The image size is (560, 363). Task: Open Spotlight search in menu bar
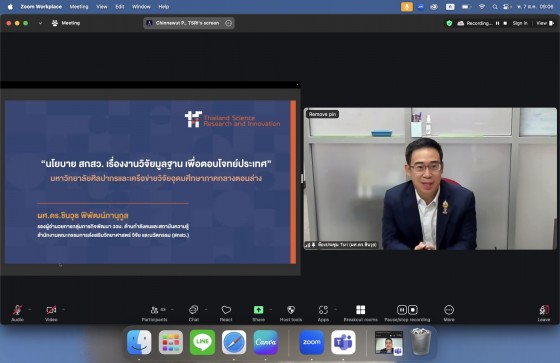(x=495, y=6)
